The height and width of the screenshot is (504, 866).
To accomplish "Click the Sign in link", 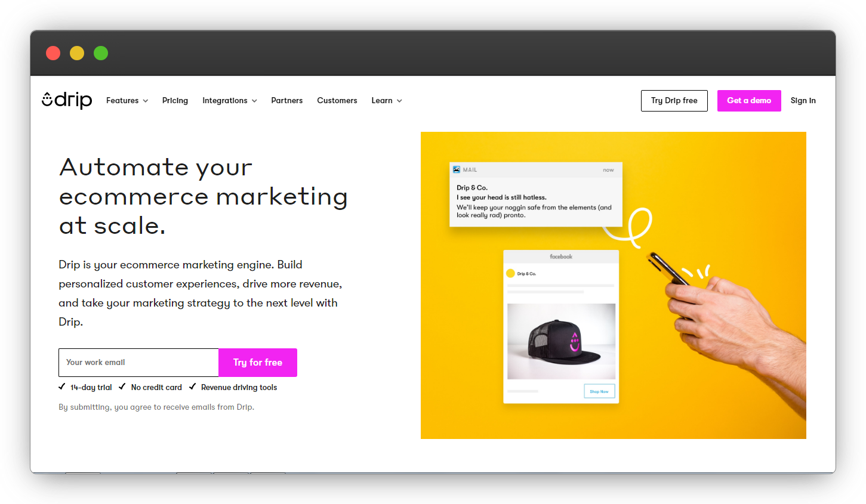I will [803, 100].
